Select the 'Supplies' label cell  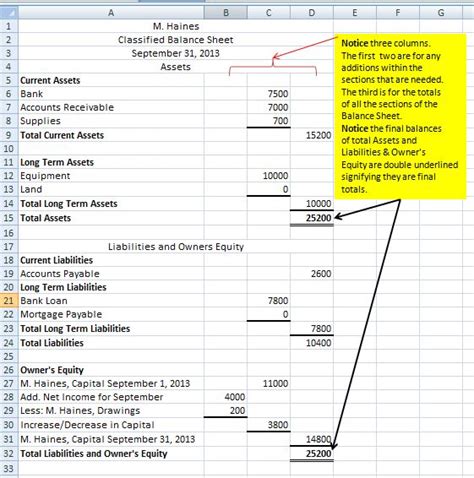pos(111,121)
